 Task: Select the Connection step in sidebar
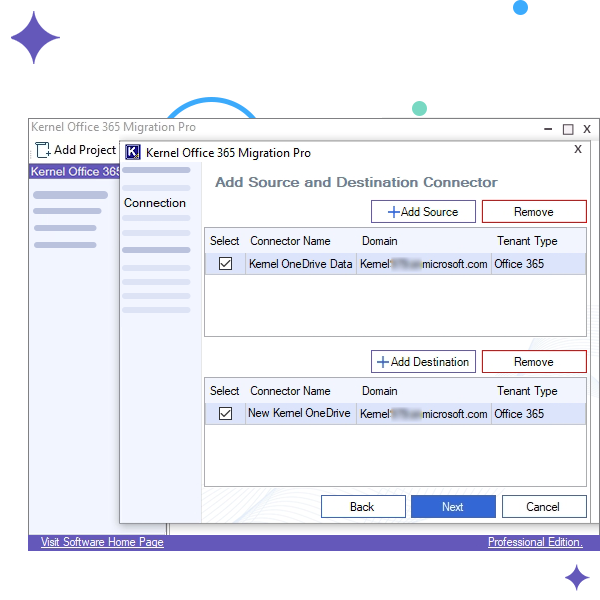pyautogui.click(x=155, y=203)
